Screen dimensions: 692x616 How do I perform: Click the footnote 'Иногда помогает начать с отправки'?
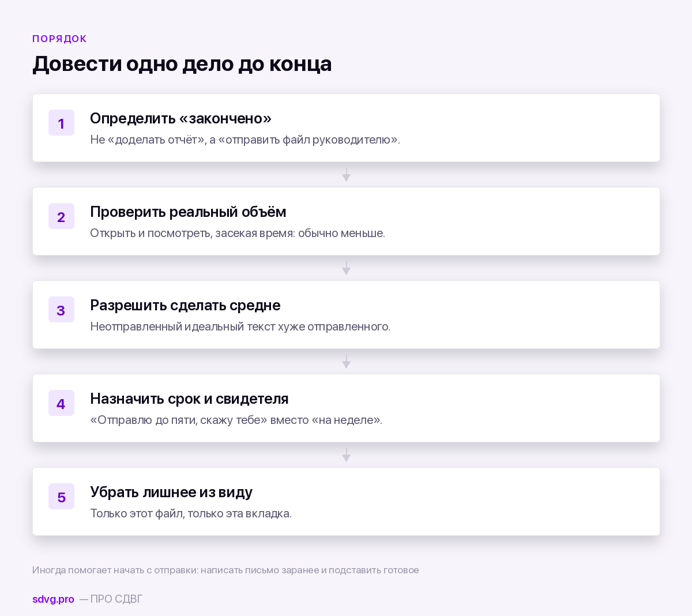(115, 570)
